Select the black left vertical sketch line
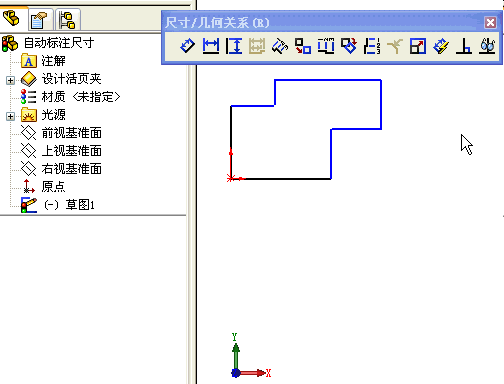The height and width of the screenshot is (384, 504). pyautogui.click(x=231, y=128)
